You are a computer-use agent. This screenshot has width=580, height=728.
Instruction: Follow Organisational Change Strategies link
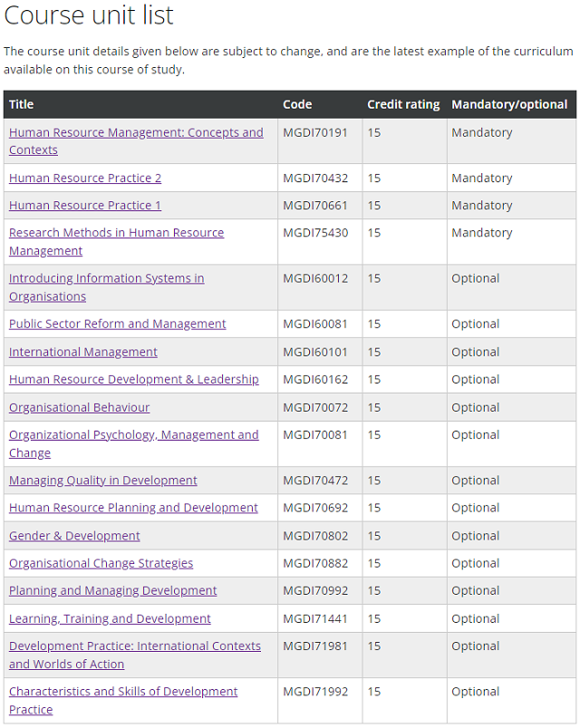[101, 563]
